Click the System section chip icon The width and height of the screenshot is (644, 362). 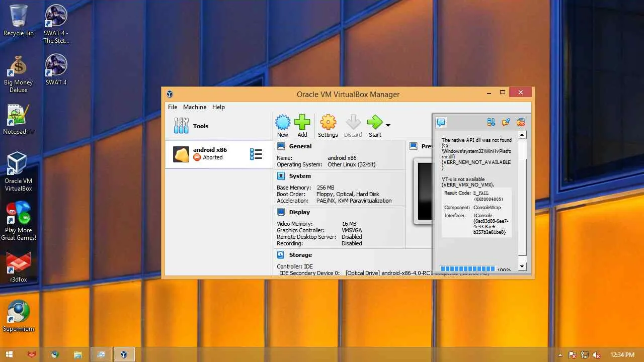pyautogui.click(x=281, y=176)
